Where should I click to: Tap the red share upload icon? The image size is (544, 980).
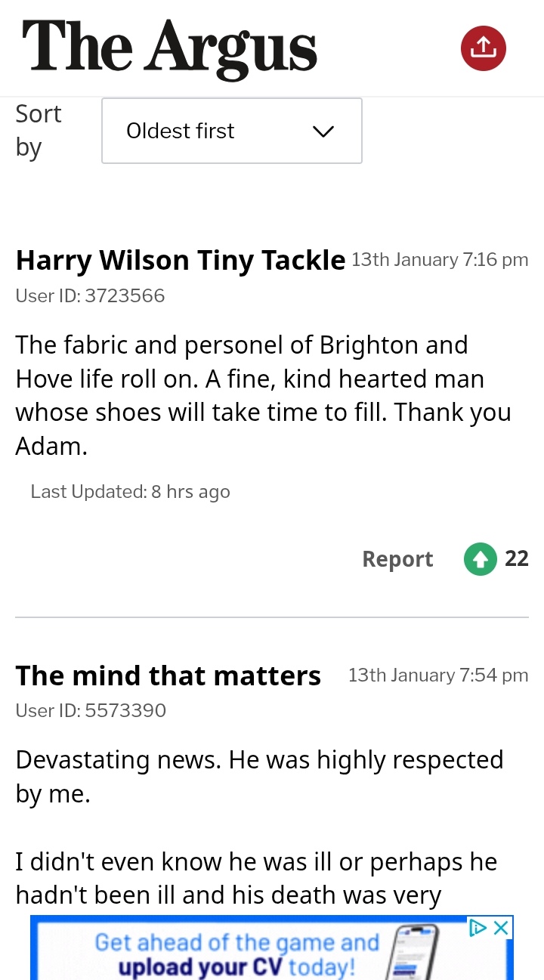pos(483,48)
